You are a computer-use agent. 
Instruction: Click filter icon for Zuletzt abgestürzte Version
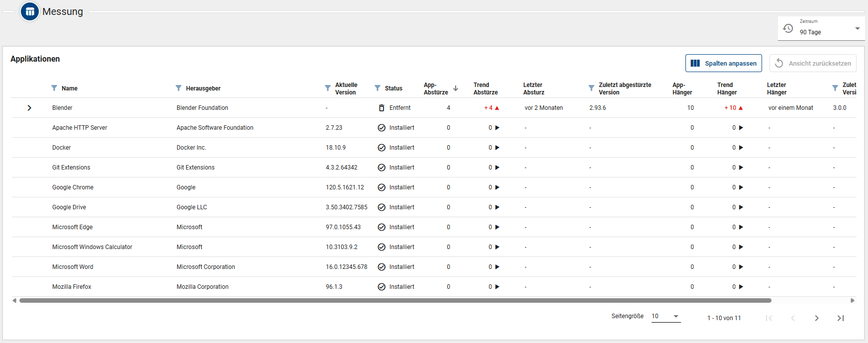click(x=591, y=88)
